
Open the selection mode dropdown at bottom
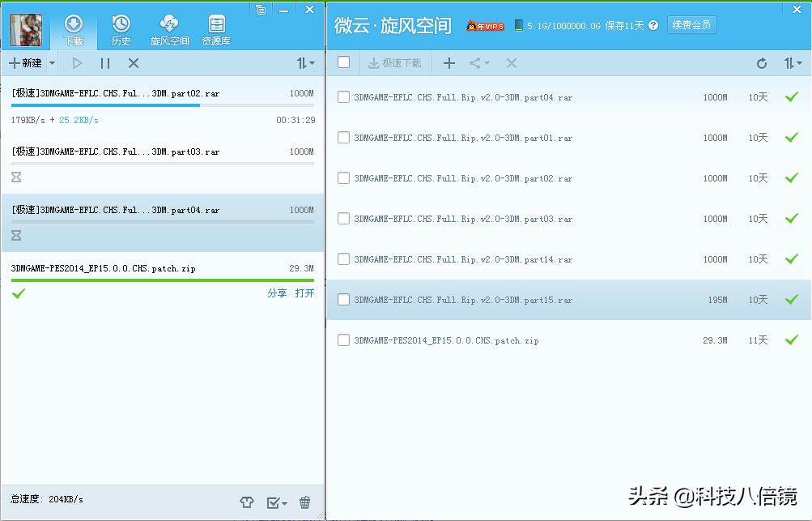tap(275, 502)
